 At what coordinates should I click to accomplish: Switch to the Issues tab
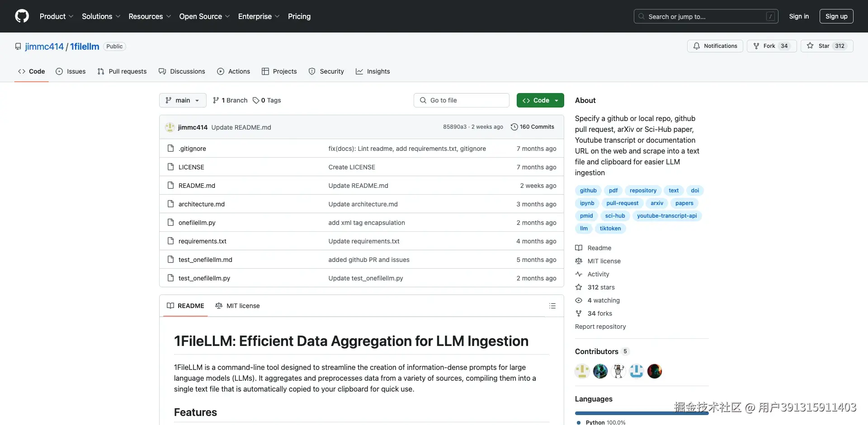click(71, 71)
